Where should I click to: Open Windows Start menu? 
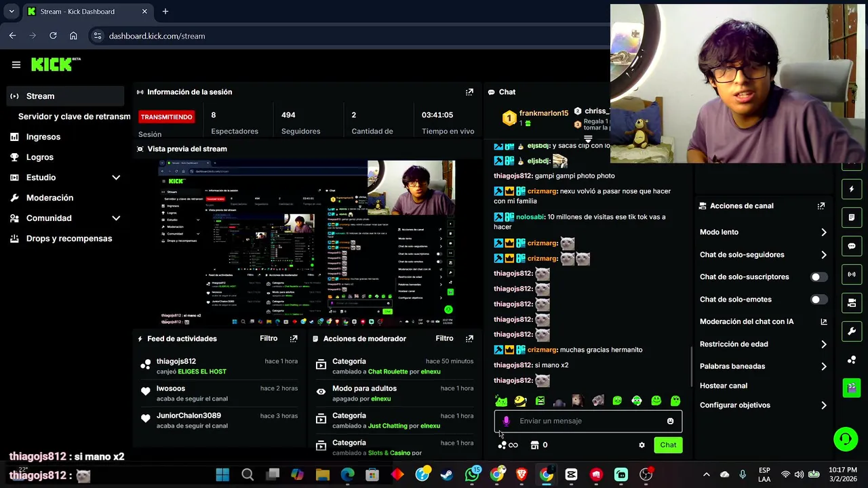222,475
